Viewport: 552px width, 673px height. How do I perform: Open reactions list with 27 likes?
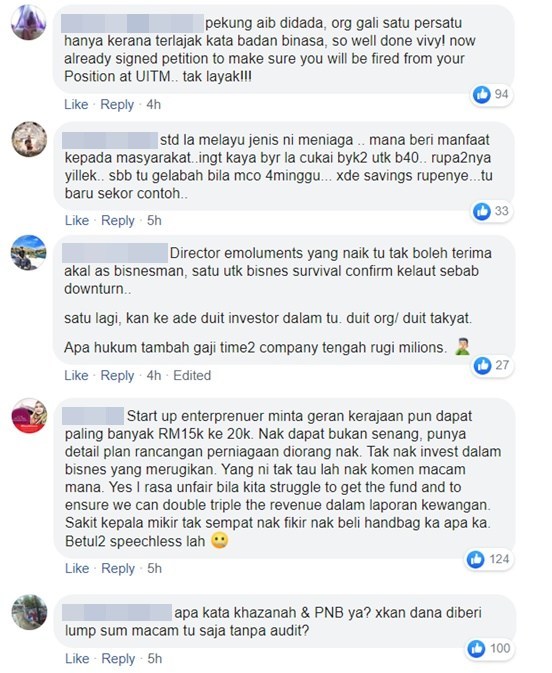[491, 365]
